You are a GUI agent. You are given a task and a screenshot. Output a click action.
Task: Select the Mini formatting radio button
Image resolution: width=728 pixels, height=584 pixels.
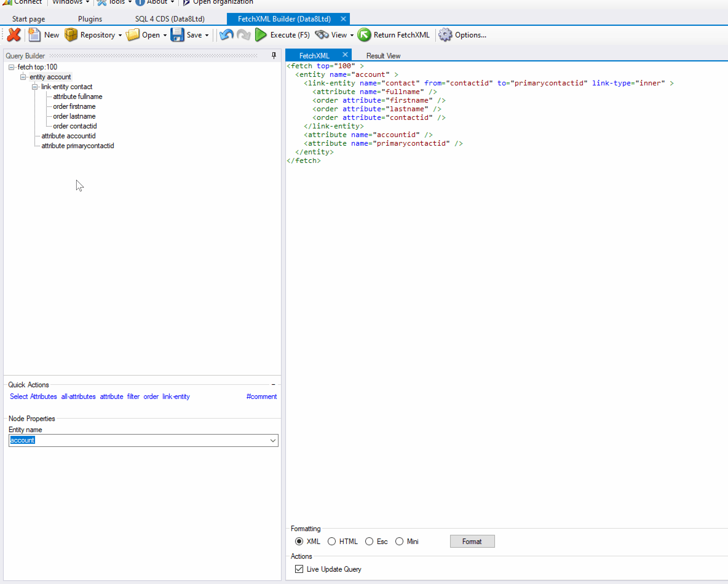coord(399,542)
